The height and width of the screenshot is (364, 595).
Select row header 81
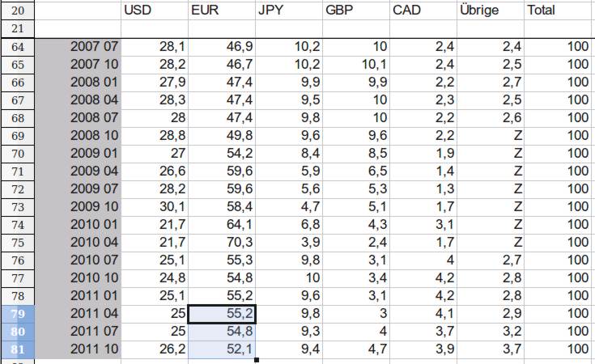[x=19, y=349]
